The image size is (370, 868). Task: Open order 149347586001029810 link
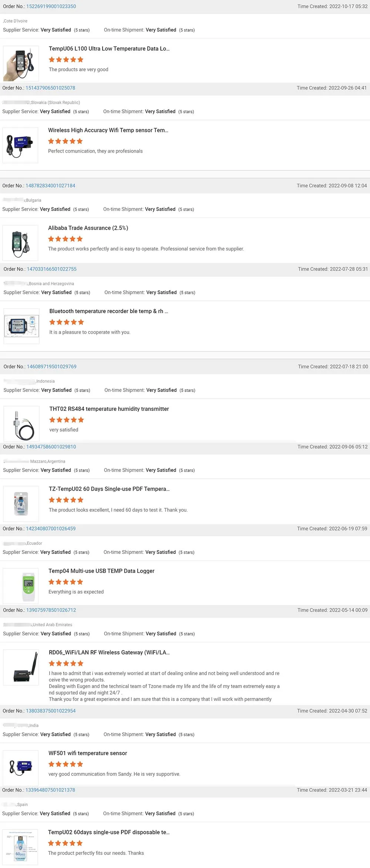point(51,447)
